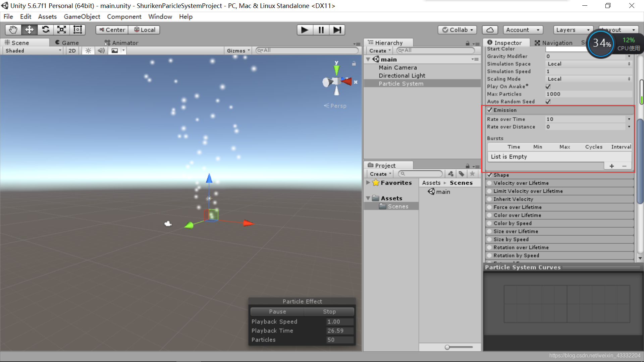Disable the Shape module
The width and height of the screenshot is (644, 362).
[490, 175]
